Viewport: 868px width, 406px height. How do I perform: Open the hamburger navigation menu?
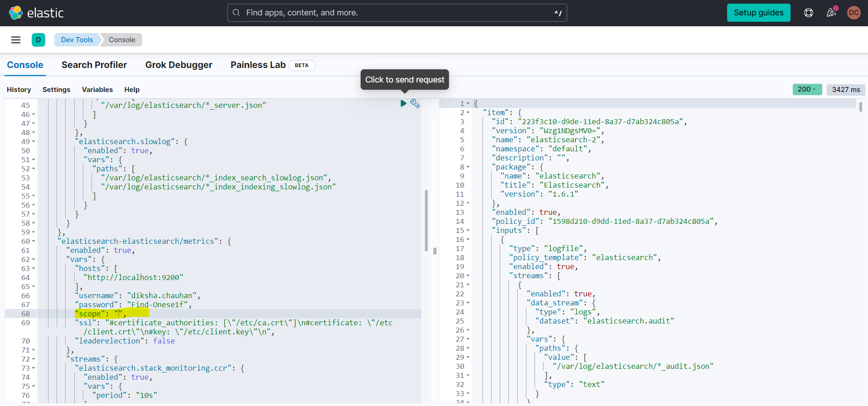16,40
